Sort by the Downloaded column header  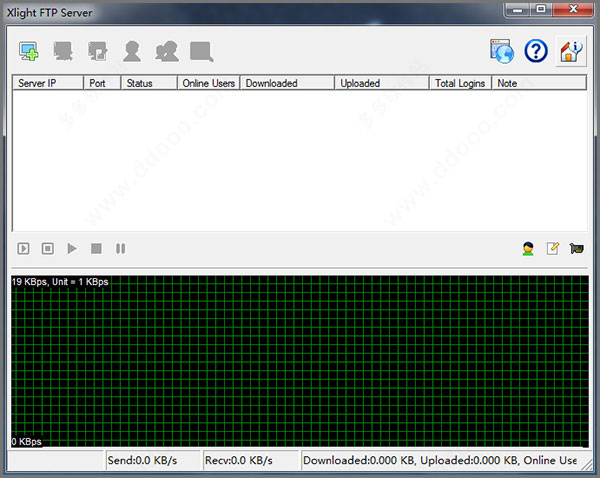[x=287, y=83]
